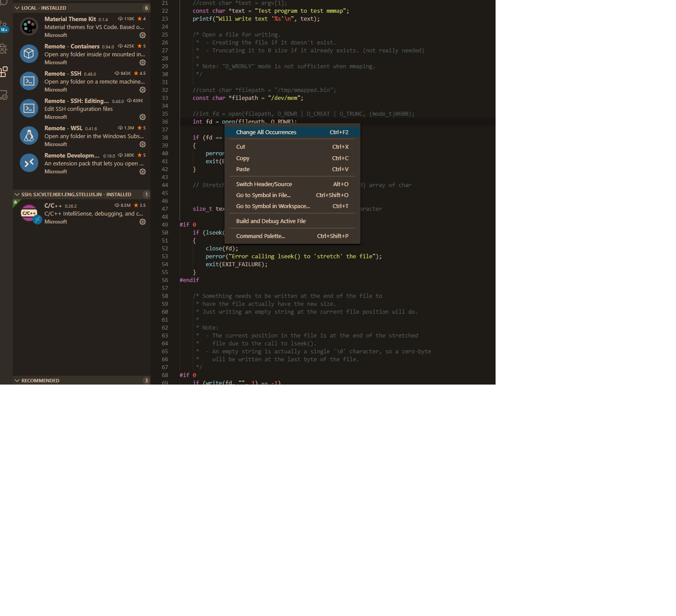
Task: Select Change All Occurrences from the menu
Action: (x=266, y=132)
